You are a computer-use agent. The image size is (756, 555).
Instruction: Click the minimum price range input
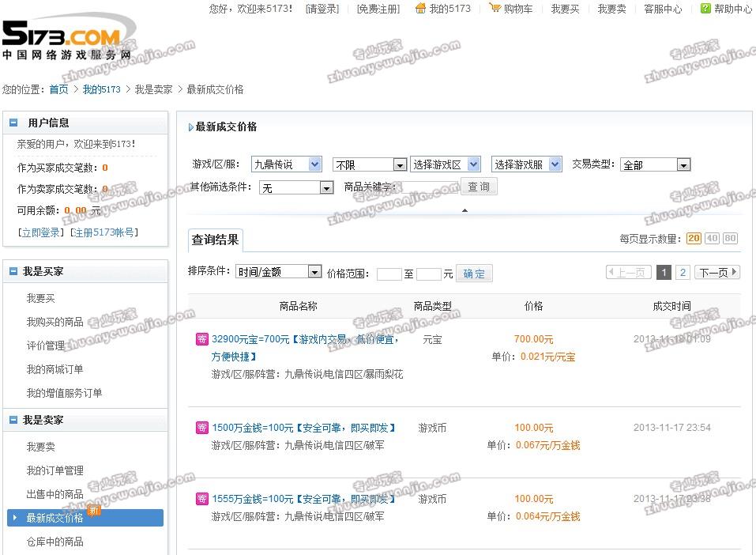(x=389, y=274)
